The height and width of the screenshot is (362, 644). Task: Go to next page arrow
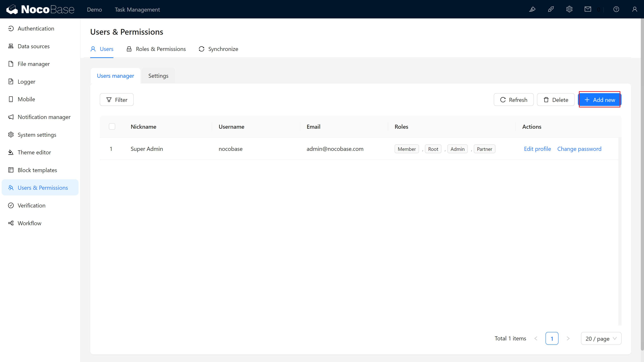click(568, 339)
